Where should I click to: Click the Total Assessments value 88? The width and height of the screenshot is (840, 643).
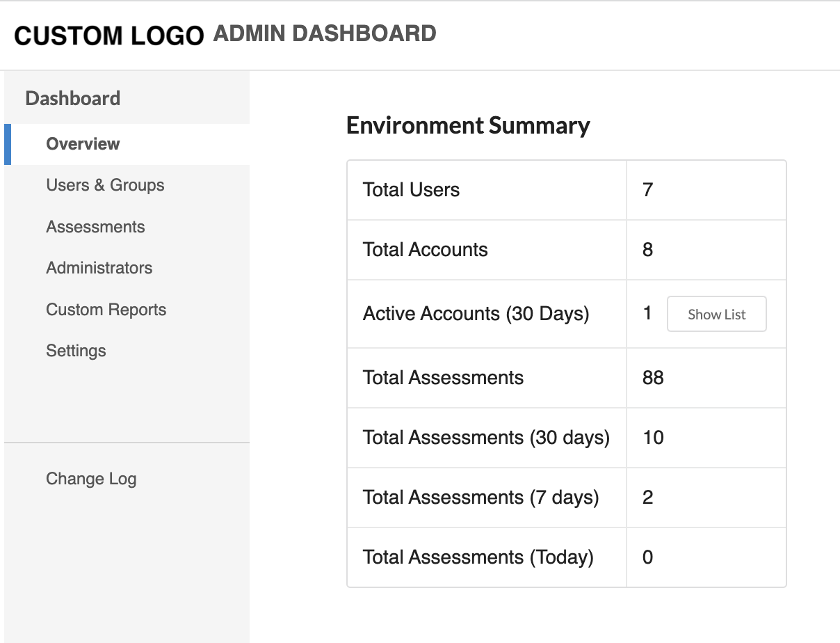pos(653,378)
